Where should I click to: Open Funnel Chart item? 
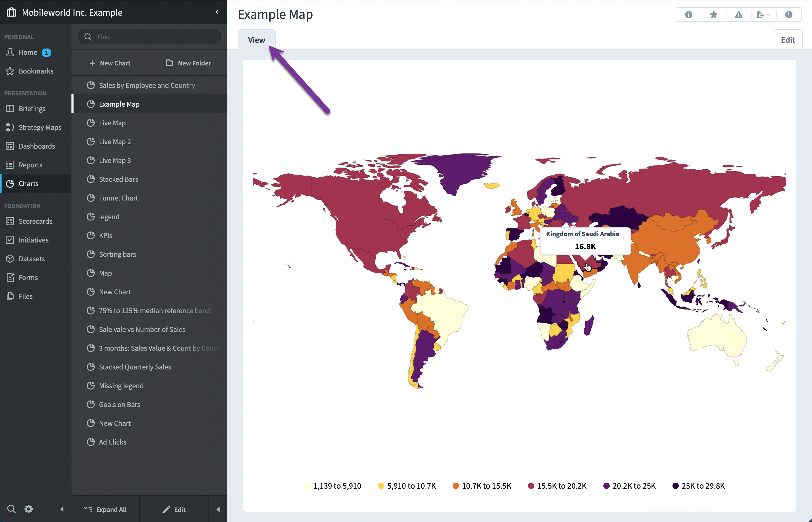pyautogui.click(x=149, y=198)
